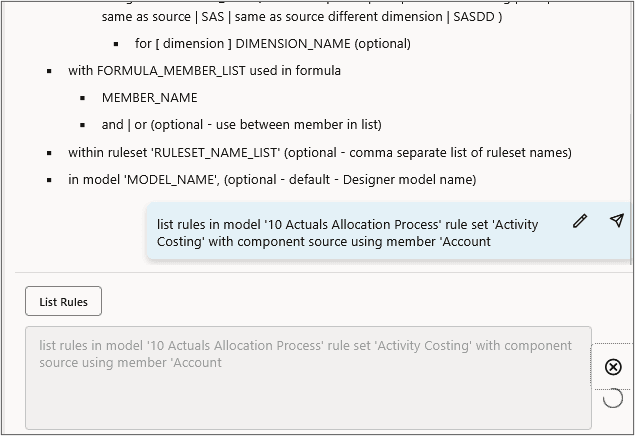Click 'DIMENSION_NAME' in the dimension sub-bullet

(x=298, y=44)
